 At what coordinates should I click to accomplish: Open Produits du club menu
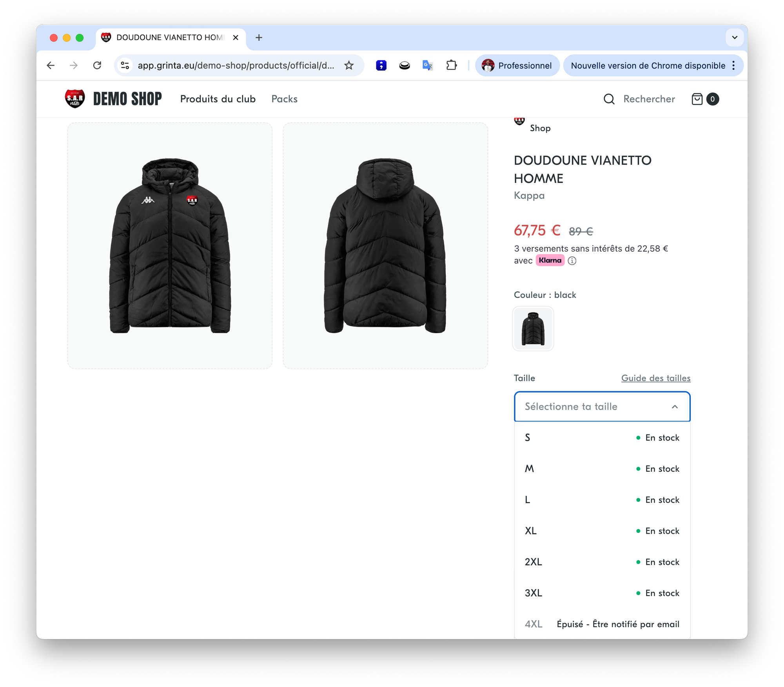218,99
